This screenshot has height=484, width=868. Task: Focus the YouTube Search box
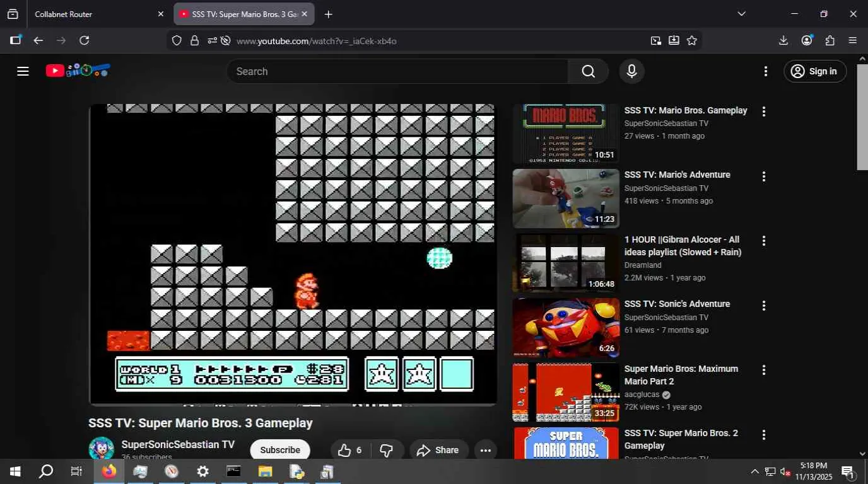click(x=397, y=71)
